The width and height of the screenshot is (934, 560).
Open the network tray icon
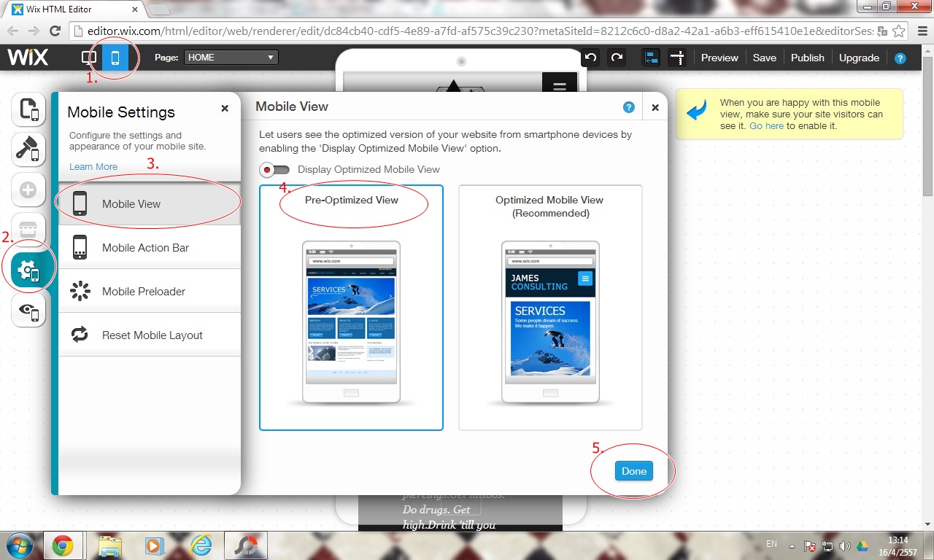pos(828,546)
